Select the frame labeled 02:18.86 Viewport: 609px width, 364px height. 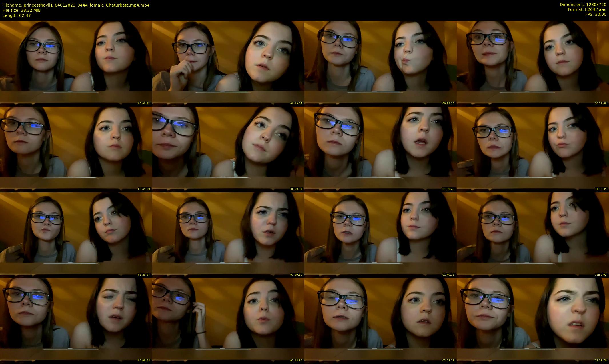(228, 320)
